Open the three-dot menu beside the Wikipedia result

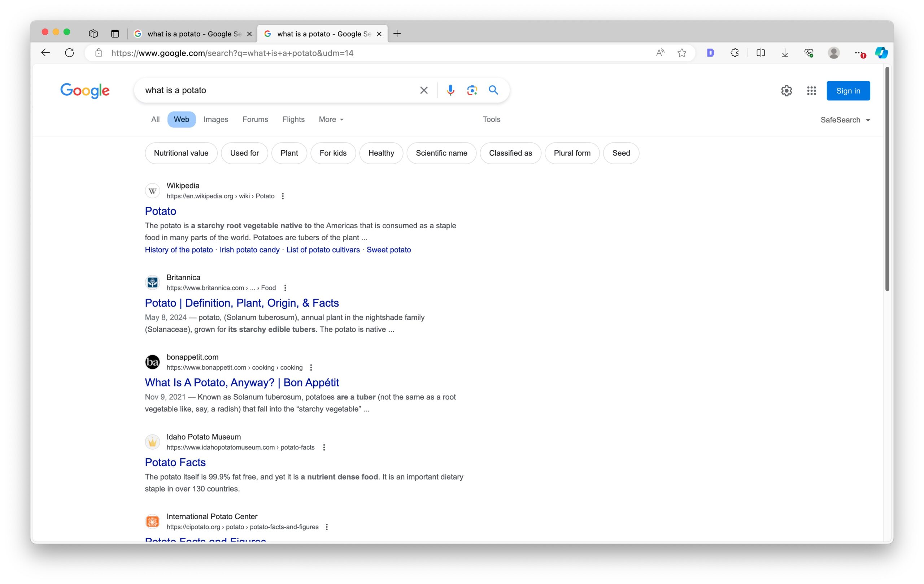click(x=282, y=196)
